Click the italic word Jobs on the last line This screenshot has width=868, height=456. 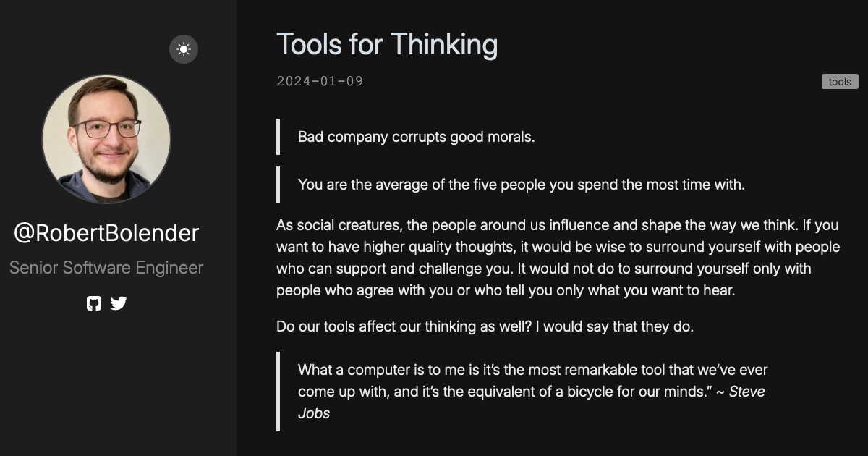click(314, 413)
